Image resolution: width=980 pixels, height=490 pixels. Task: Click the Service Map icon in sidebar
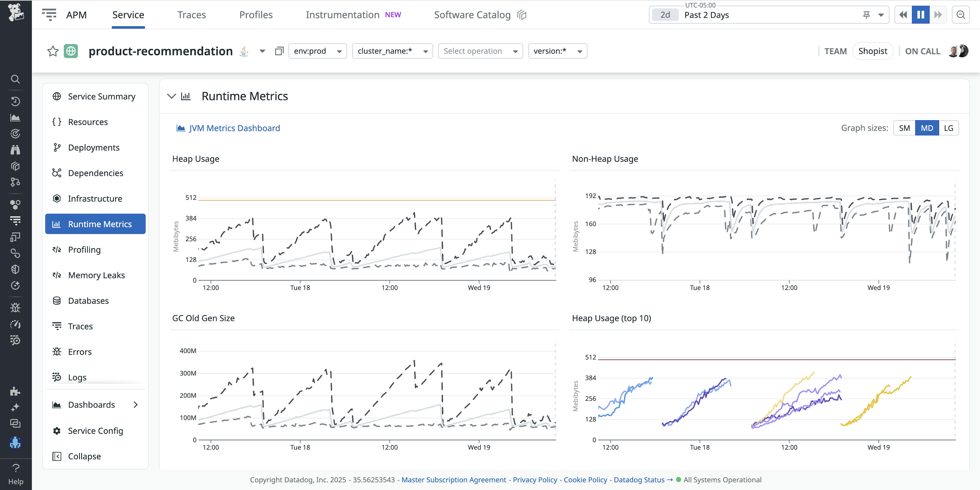(x=15, y=182)
